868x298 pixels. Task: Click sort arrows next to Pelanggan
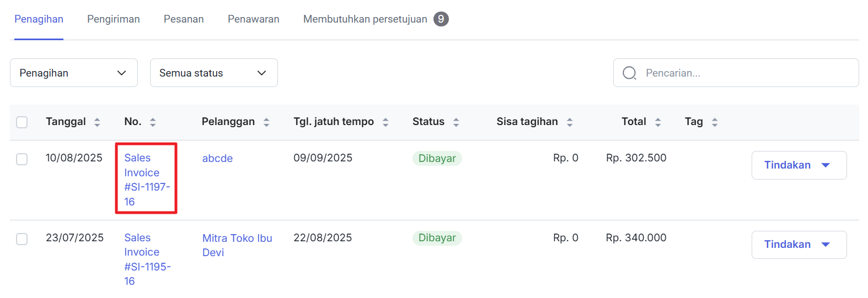[x=266, y=122]
